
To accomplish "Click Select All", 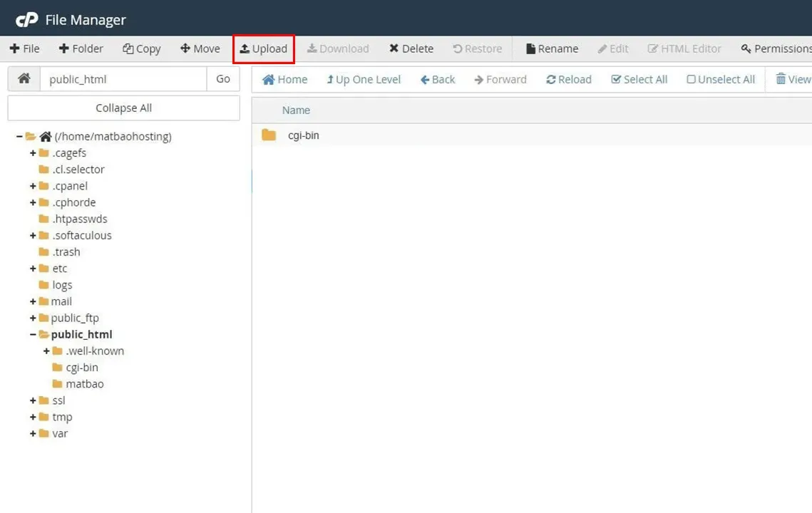I will [x=639, y=79].
